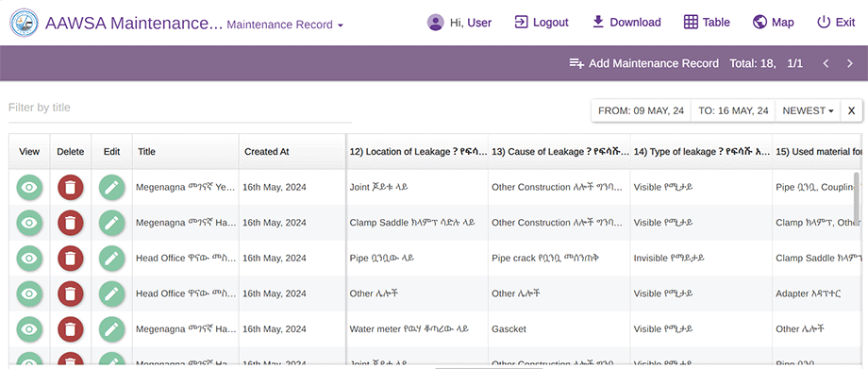
Task: Select the title cell ending in Ye...
Action: [186, 187]
